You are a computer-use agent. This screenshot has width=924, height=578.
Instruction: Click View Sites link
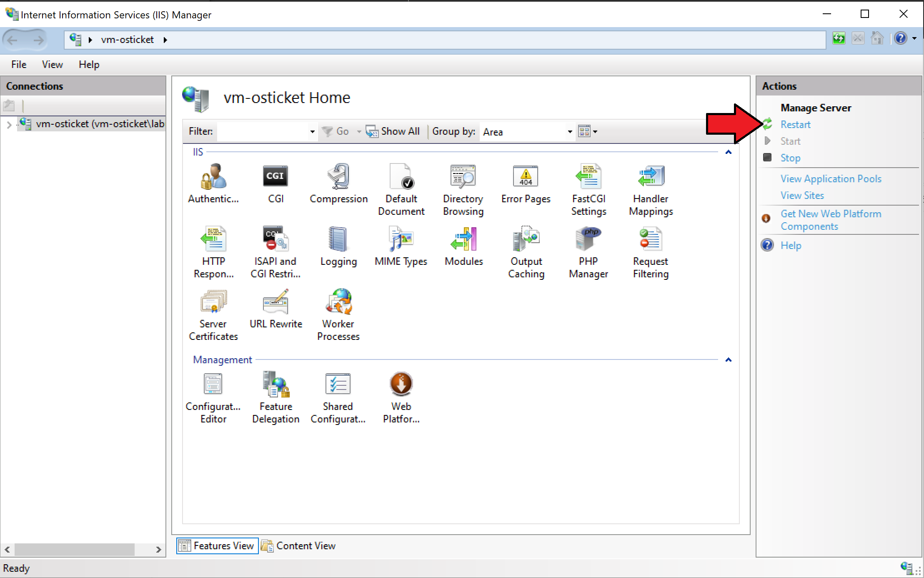[x=802, y=196]
